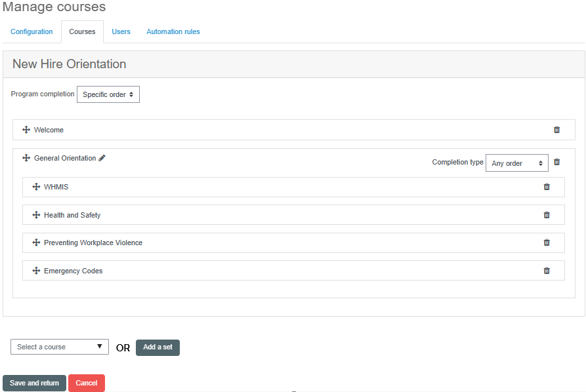Image resolution: width=586 pixels, height=392 pixels.
Task: Open the Completion type Any order dropdown
Action: tap(516, 163)
